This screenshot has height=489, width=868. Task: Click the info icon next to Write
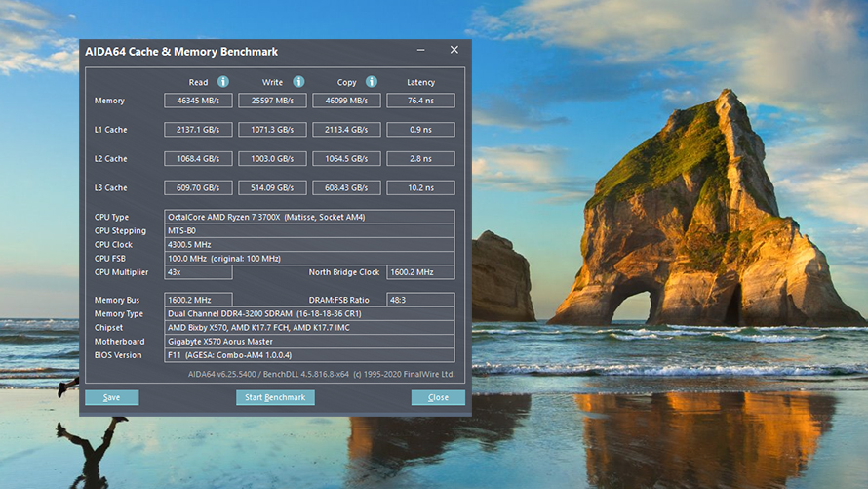(x=298, y=82)
